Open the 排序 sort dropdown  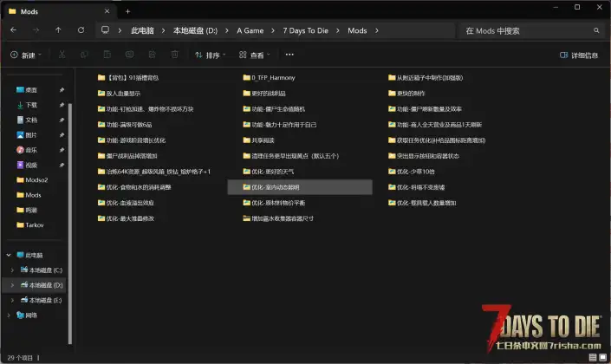tap(210, 55)
